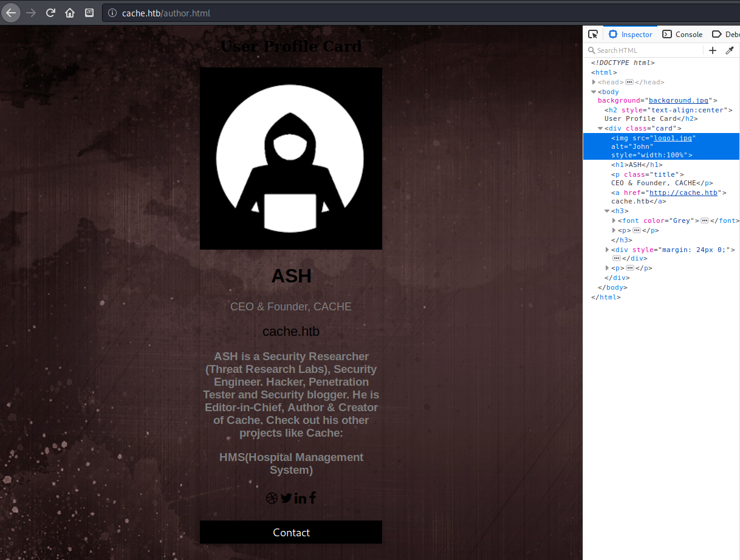The width and height of the screenshot is (740, 560).
Task: Click the site information icon in address bar
Action: point(112,13)
